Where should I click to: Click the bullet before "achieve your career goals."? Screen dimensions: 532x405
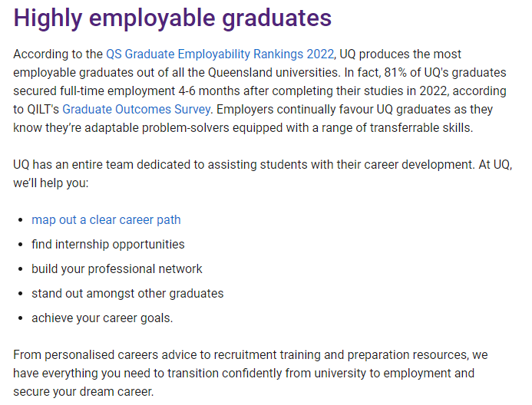pos(20,318)
